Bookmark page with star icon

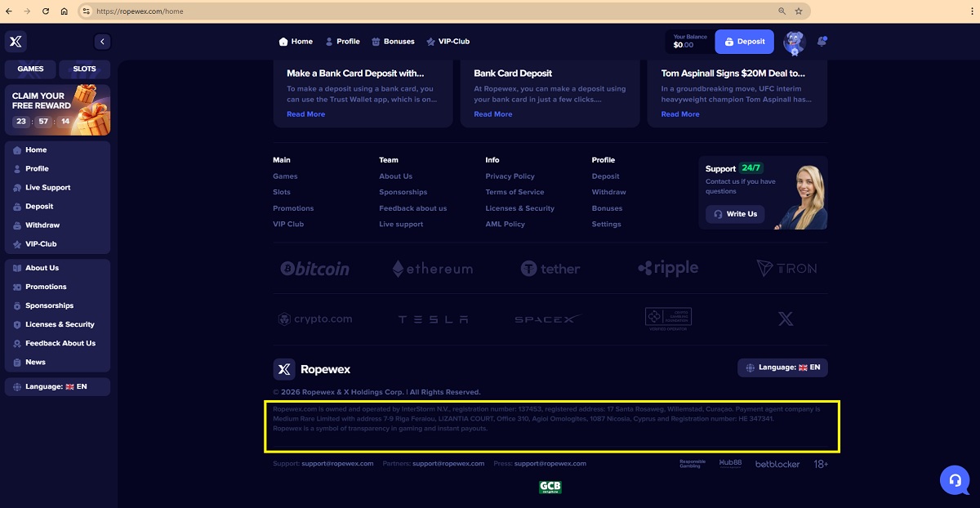(798, 11)
